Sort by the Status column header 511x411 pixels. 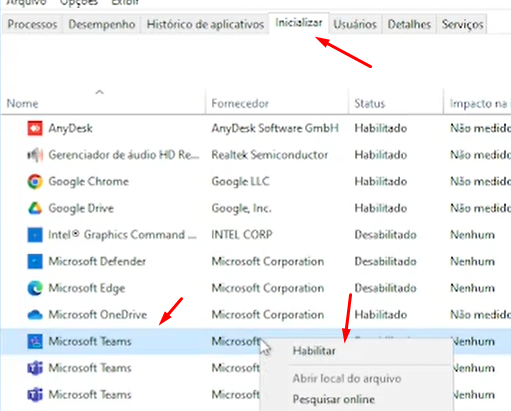click(x=370, y=104)
